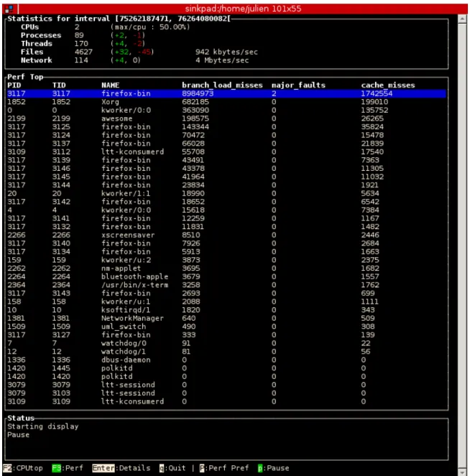Select the nm-applet row
The image size is (470, 476).
[226, 269]
